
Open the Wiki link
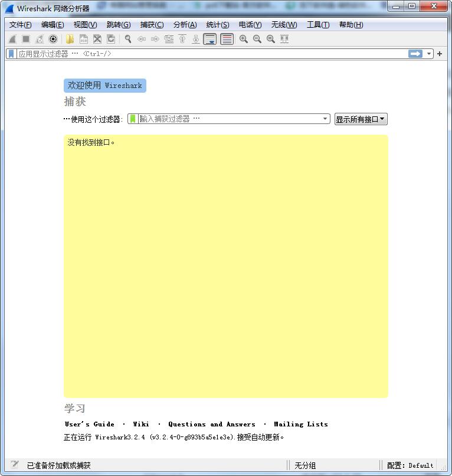pos(141,424)
